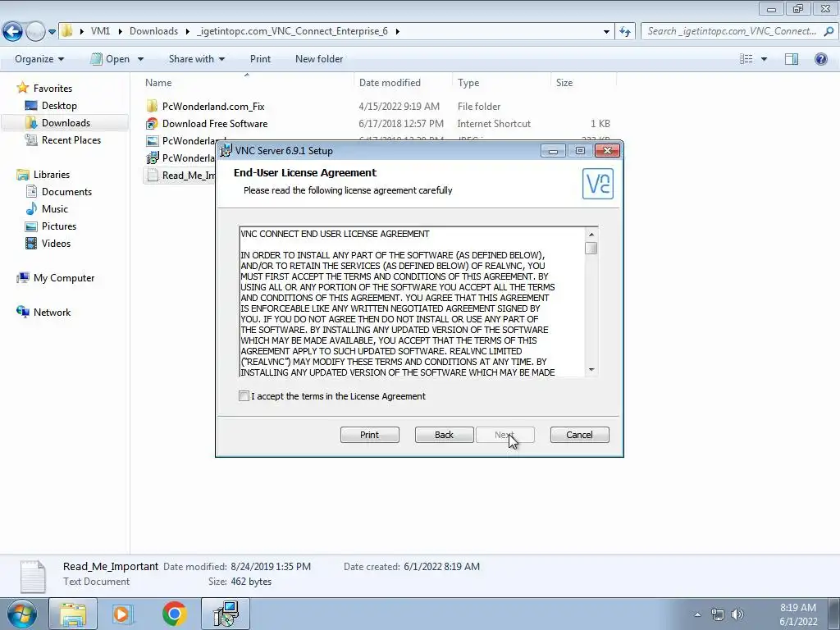Accept the terms in the License Agreement checkbox
The width and height of the screenshot is (840, 630).
244,396
